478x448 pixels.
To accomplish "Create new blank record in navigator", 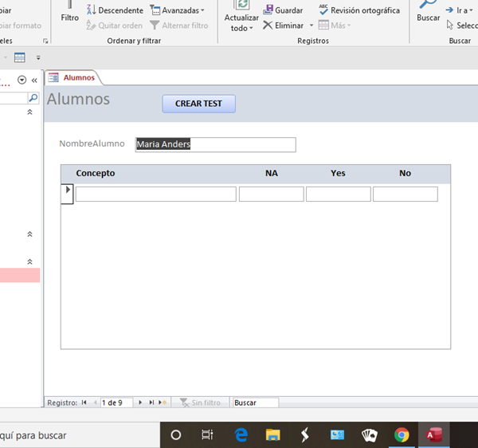I will coord(162,403).
